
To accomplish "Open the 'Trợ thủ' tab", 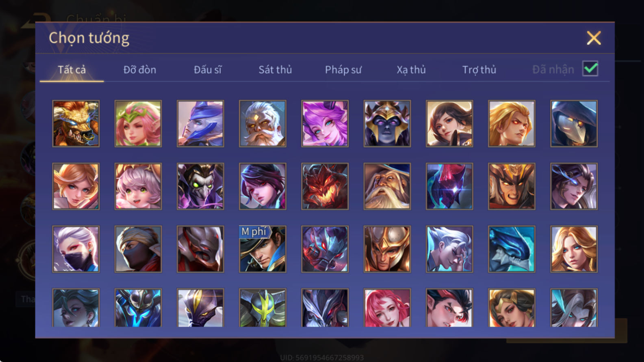I will (x=479, y=70).
